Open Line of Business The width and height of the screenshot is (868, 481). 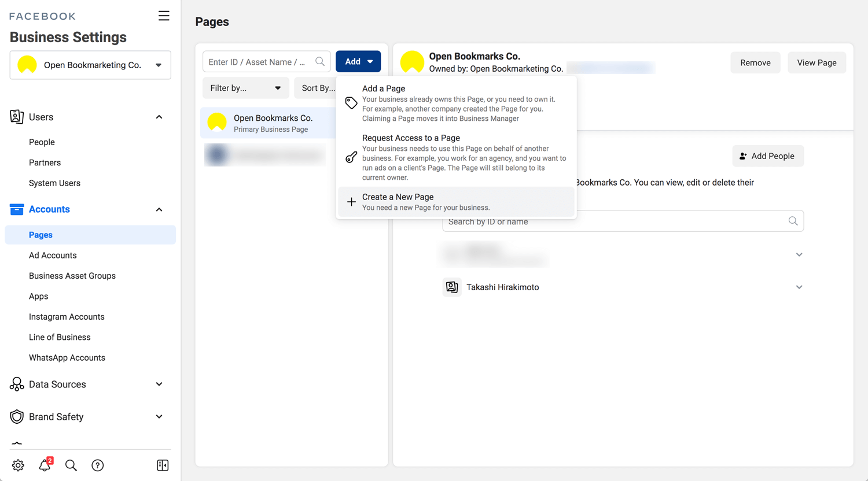[x=60, y=337]
